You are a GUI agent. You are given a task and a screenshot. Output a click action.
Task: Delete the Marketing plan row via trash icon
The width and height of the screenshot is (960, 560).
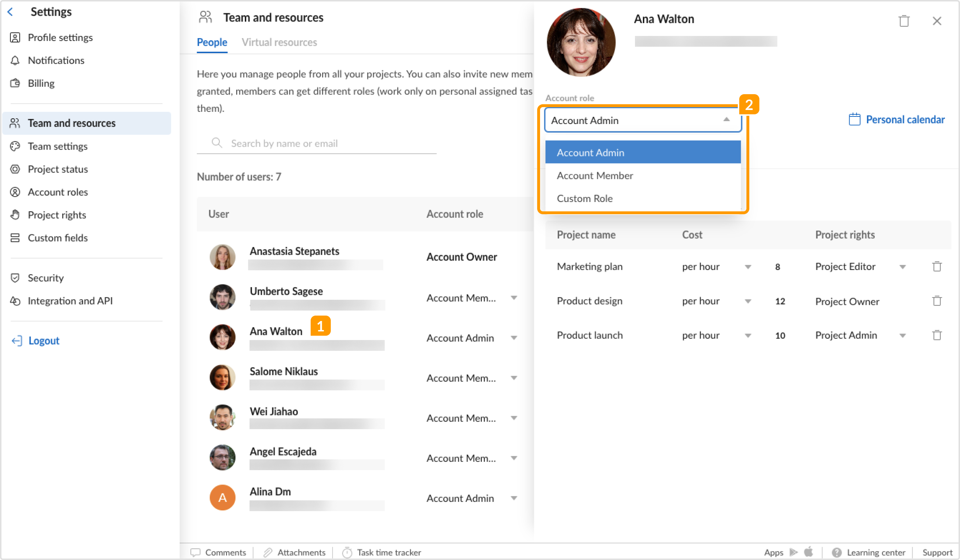[x=937, y=266]
